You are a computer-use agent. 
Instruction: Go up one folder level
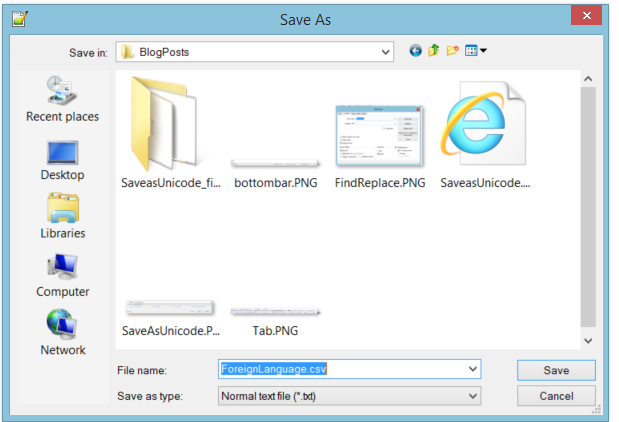tap(434, 51)
